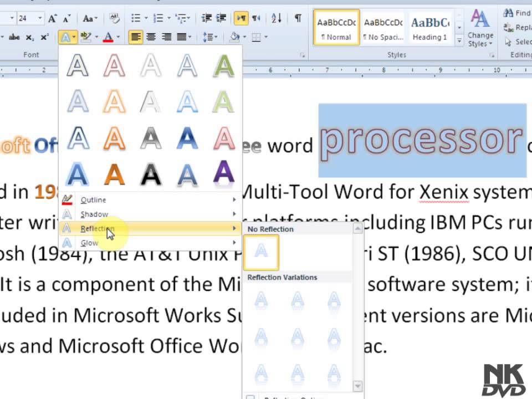
Task: Open the Numbering dropdown arrow
Action: 168,18
